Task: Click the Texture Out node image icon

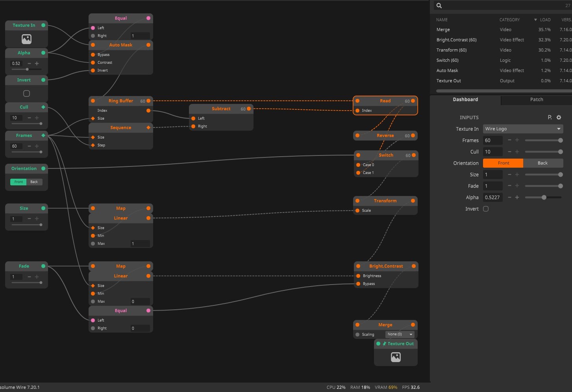Action: pos(396,357)
